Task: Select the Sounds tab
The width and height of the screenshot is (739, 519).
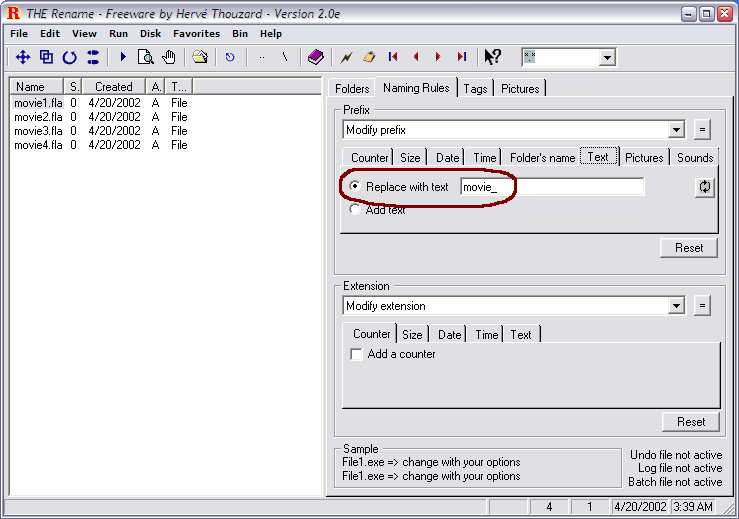Action: click(695, 158)
